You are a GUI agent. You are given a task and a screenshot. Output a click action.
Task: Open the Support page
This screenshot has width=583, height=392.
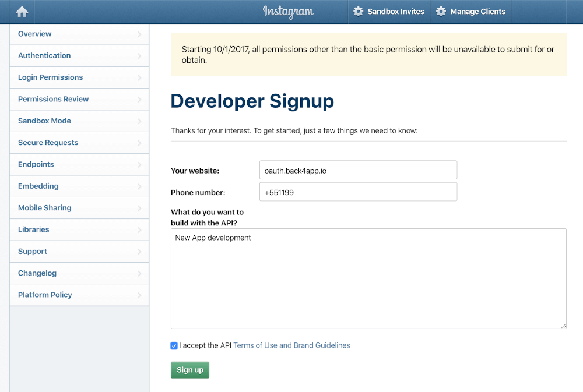pos(79,252)
